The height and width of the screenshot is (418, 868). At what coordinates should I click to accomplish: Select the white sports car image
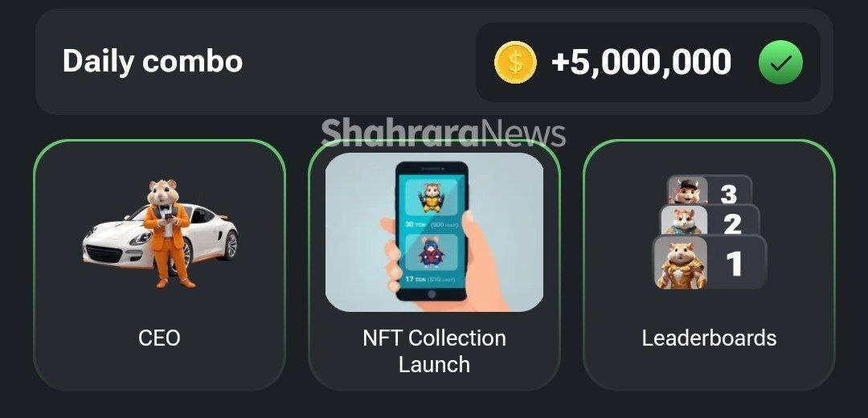pos(161,236)
